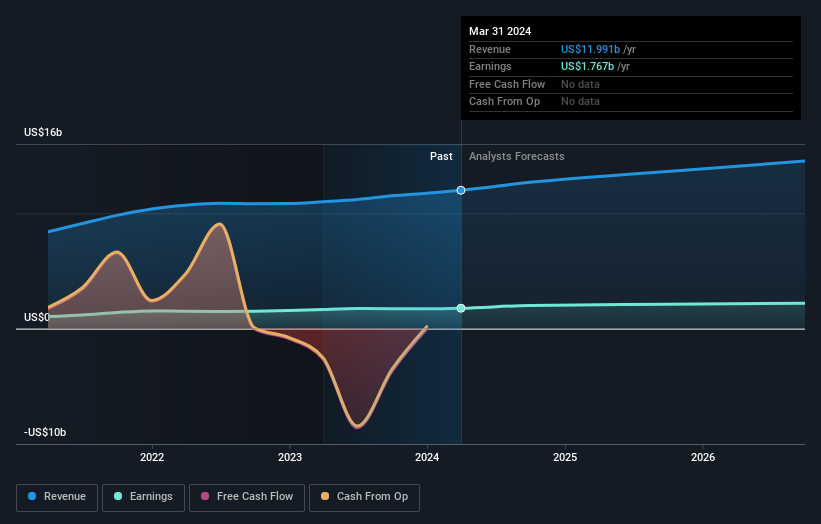Click No data value beside Free Cash Flow

click(580, 84)
